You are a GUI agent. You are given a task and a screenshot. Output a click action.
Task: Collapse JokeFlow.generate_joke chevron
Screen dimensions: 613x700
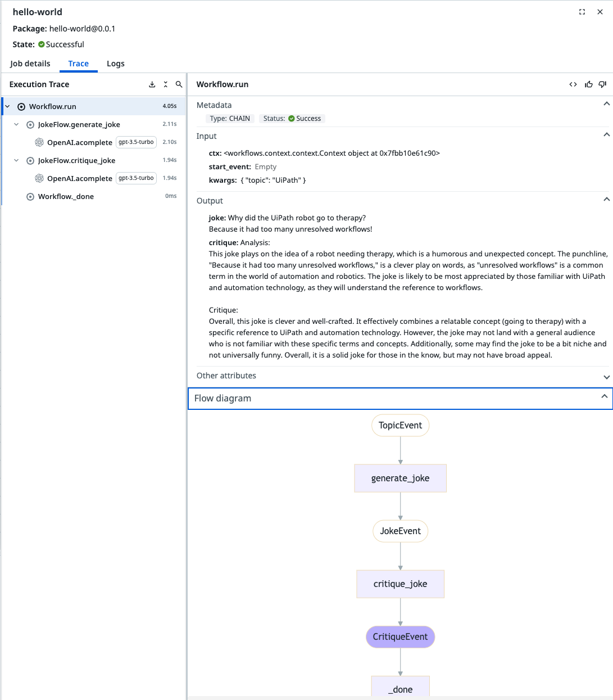click(16, 124)
